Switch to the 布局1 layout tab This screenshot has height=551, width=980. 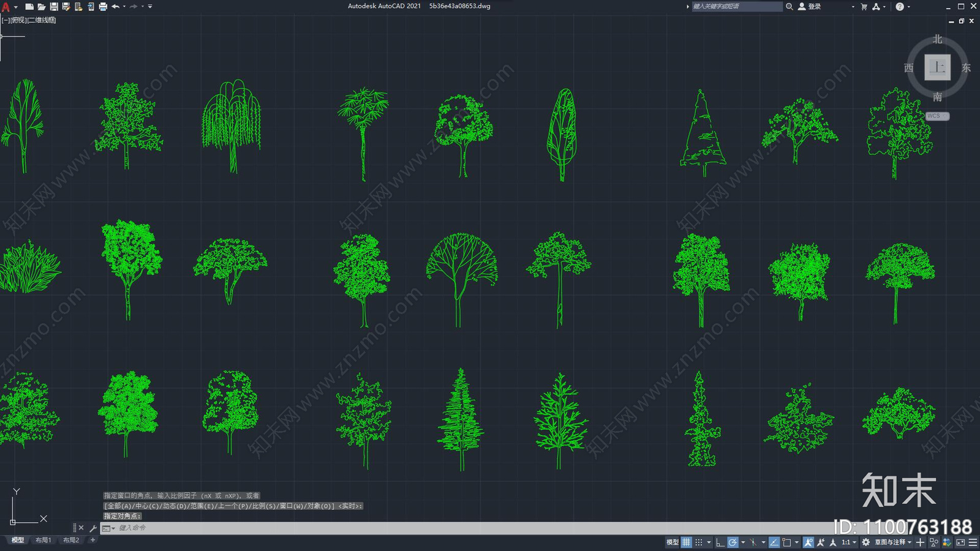43,540
